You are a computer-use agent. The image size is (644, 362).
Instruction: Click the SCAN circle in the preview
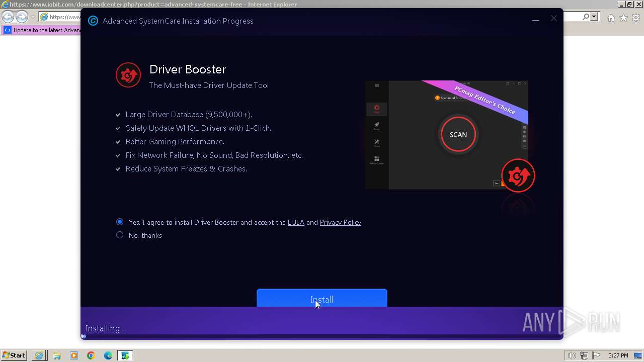tap(458, 135)
